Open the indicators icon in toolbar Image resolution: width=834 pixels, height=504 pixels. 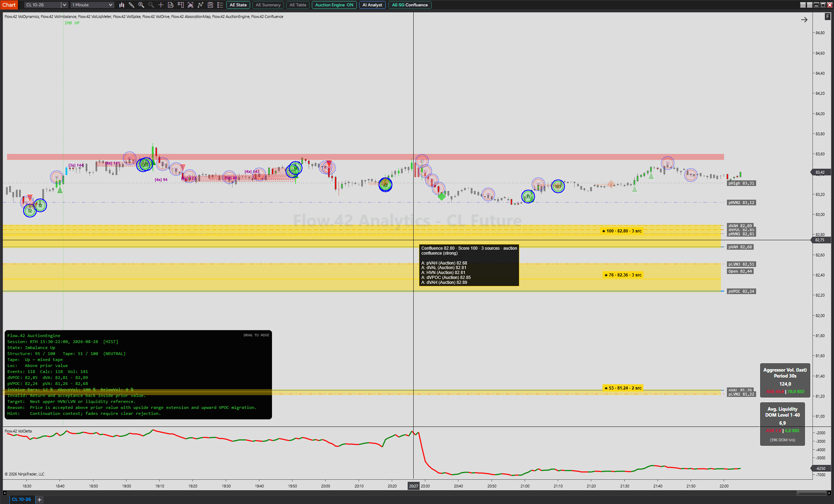(191, 5)
